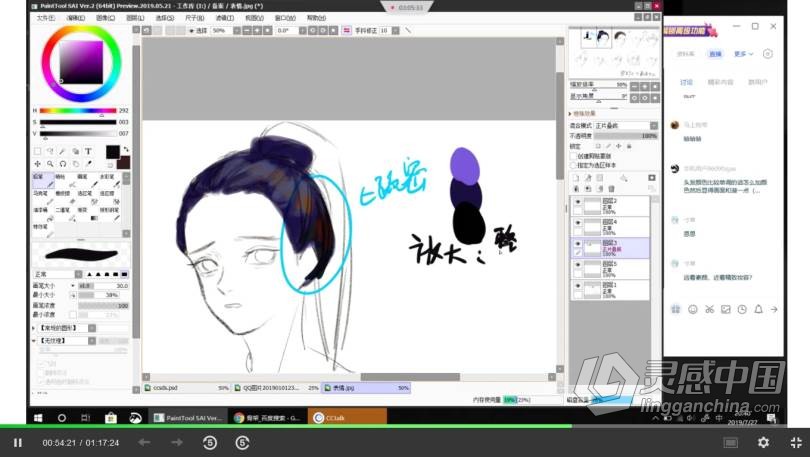Delete layer using trash icon
The height and width of the screenshot is (457, 810).
612,188
